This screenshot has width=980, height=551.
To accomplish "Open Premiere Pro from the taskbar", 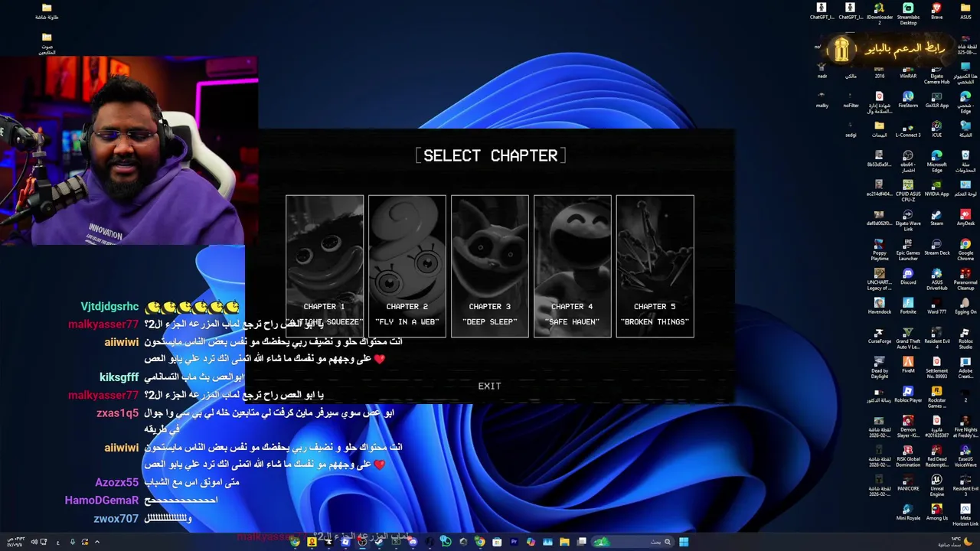I will [514, 542].
